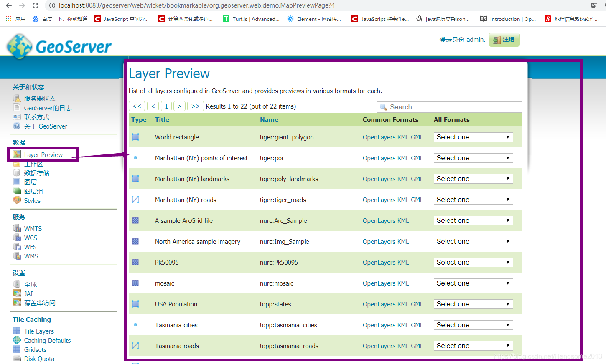Click the GeoServer logo
The height and width of the screenshot is (364, 606).
(x=59, y=46)
